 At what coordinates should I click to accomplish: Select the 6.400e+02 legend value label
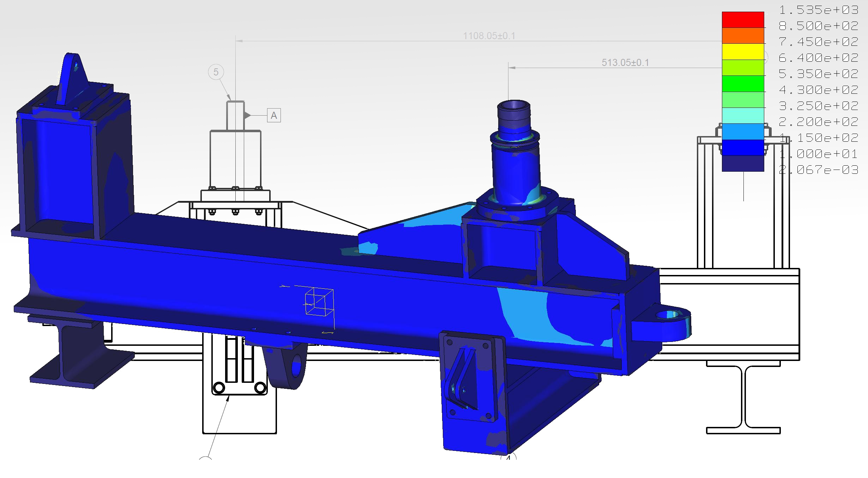point(819,58)
